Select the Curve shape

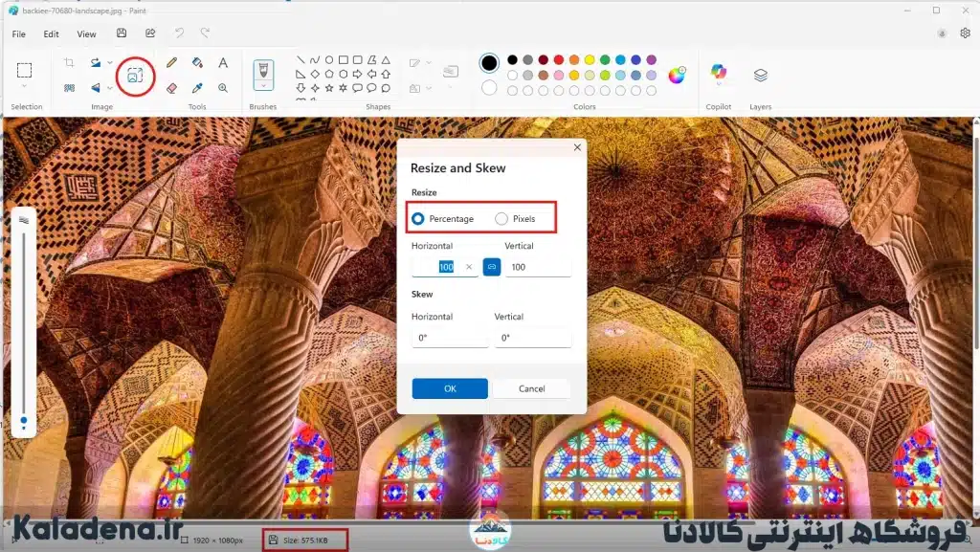pyautogui.click(x=315, y=60)
